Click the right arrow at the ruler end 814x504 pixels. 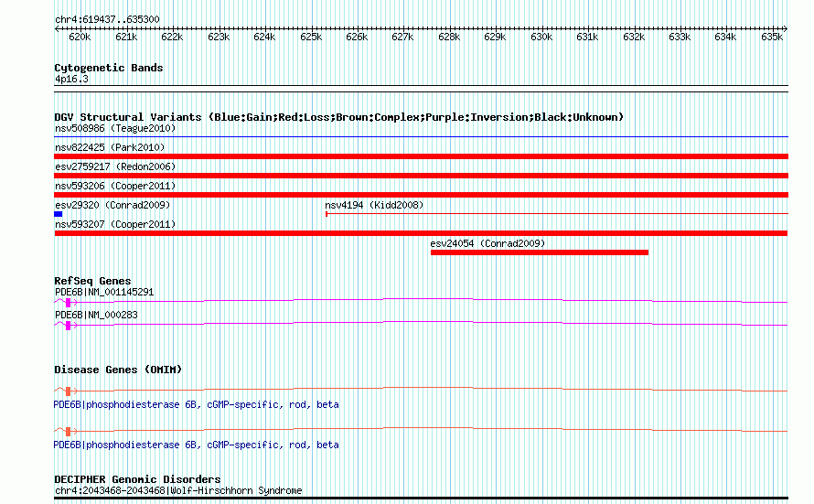[786, 29]
